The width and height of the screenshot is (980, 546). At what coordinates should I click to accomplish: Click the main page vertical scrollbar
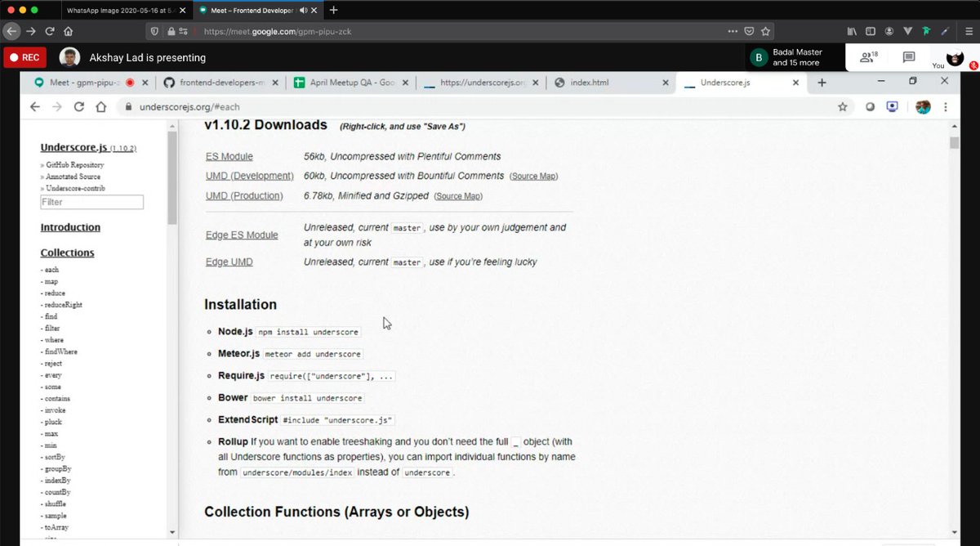954,142
